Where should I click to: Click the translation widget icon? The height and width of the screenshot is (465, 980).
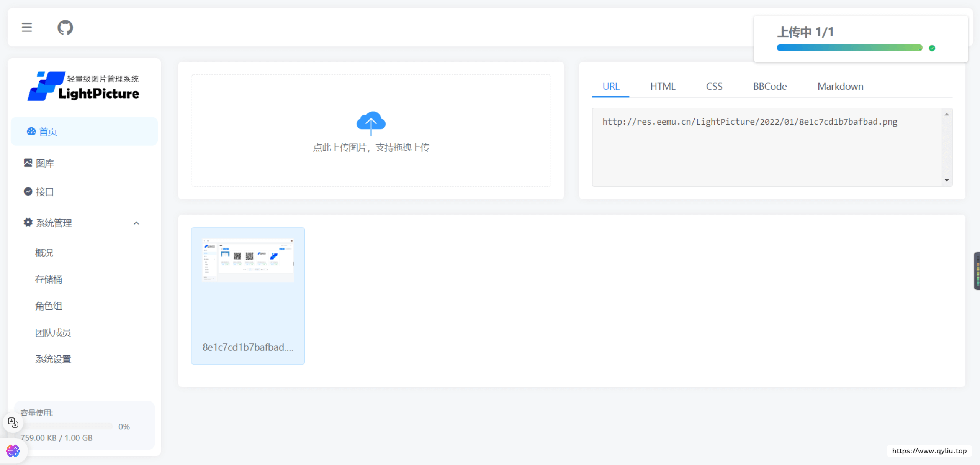[x=13, y=423]
